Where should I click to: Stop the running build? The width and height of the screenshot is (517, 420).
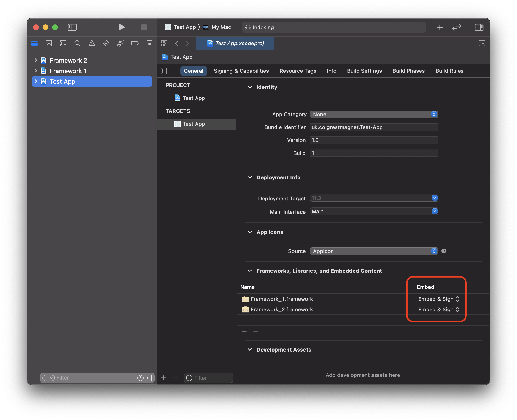(144, 27)
